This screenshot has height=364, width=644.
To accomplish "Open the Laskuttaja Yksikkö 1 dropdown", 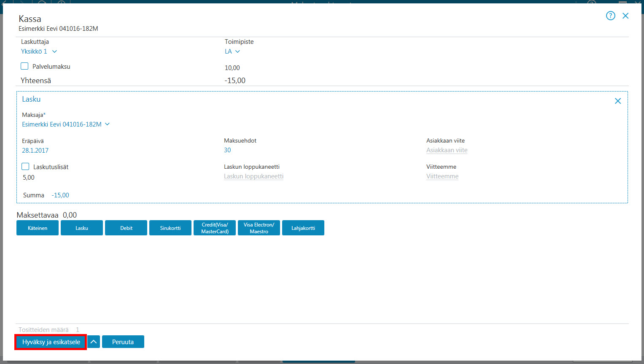I will click(x=39, y=51).
